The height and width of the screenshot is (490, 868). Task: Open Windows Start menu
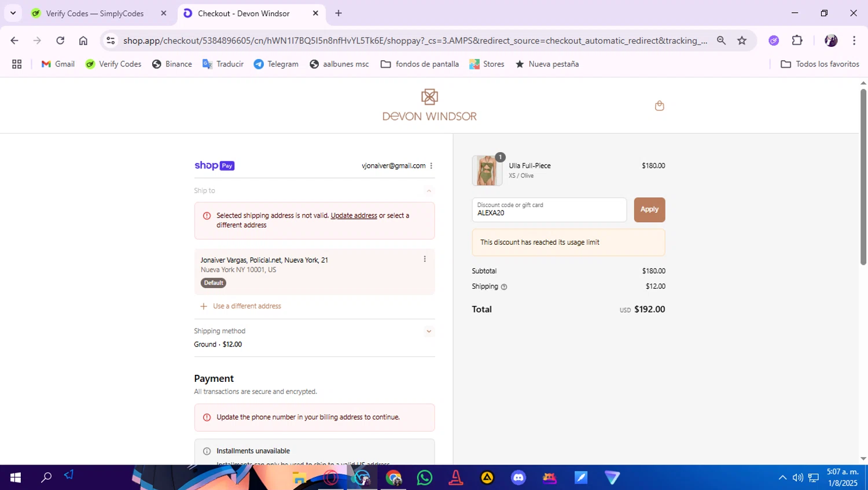16,478
